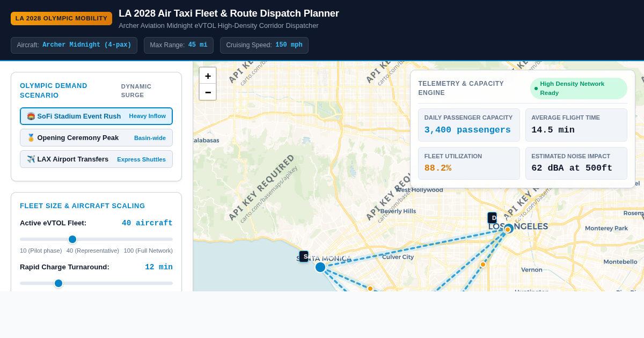The image size is (644, 338).
Task: Click the Max Range 45 mi chip
Action: [179, 45]
